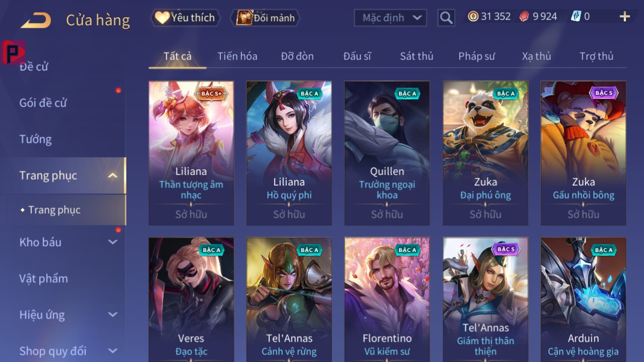
Task: Click the red P logo icon
Action: 13,52
